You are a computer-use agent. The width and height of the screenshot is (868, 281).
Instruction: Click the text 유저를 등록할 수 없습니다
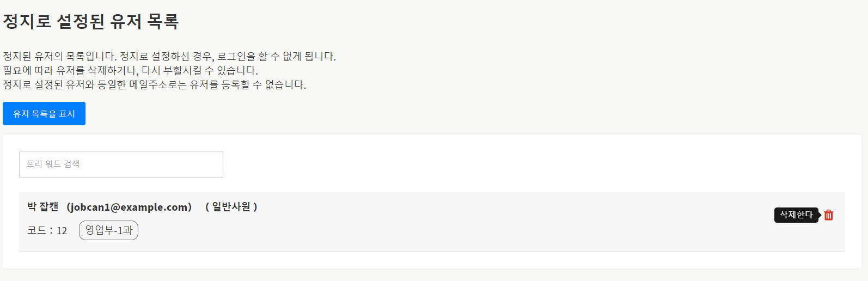click(x=248, y=85)
